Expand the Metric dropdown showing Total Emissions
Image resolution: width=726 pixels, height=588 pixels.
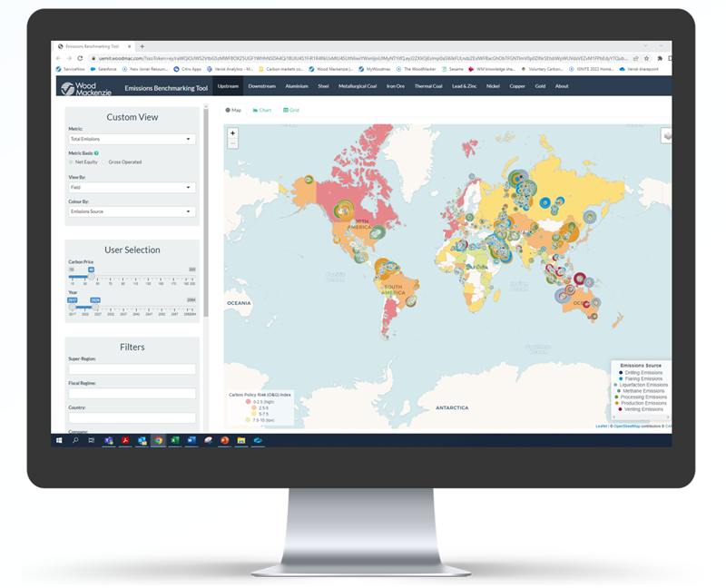pyautogui.click(x=132, y=139)
